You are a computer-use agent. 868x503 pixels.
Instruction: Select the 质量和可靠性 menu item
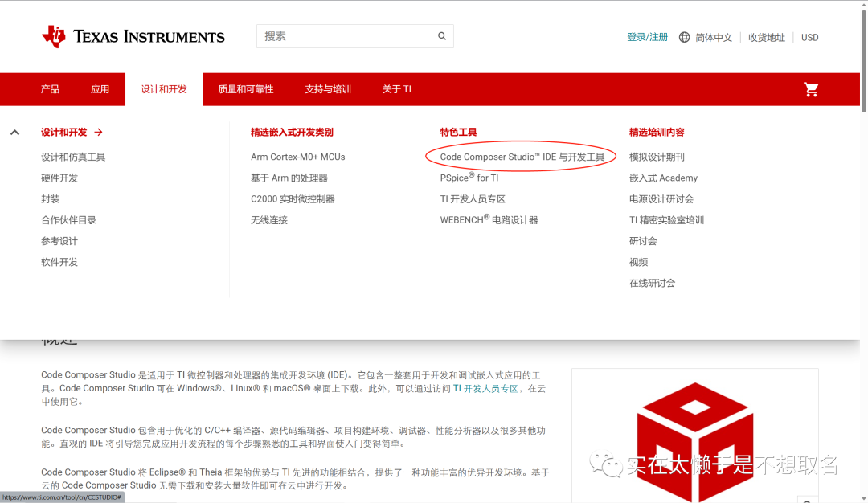(x=246, y=89)
